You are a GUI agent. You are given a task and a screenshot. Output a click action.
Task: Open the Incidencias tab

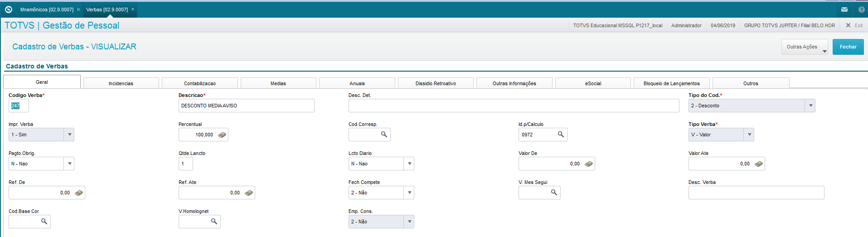pyautogui.click(x=121, y=83)
